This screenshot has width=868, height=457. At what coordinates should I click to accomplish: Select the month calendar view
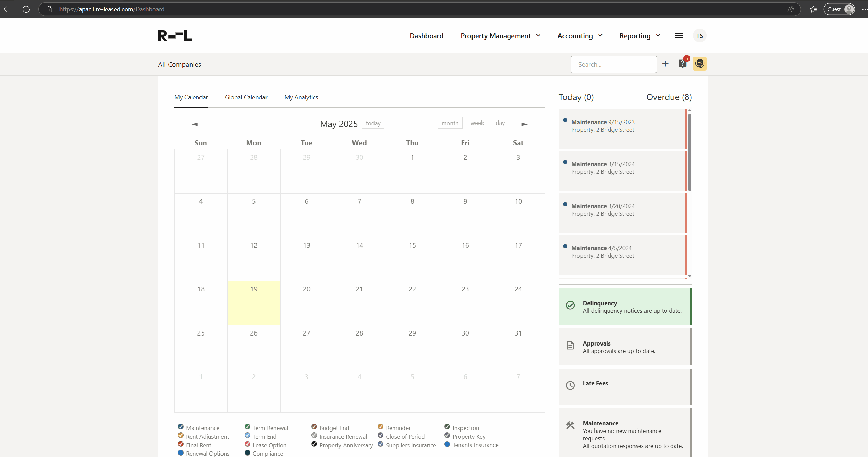coord(450,123)
